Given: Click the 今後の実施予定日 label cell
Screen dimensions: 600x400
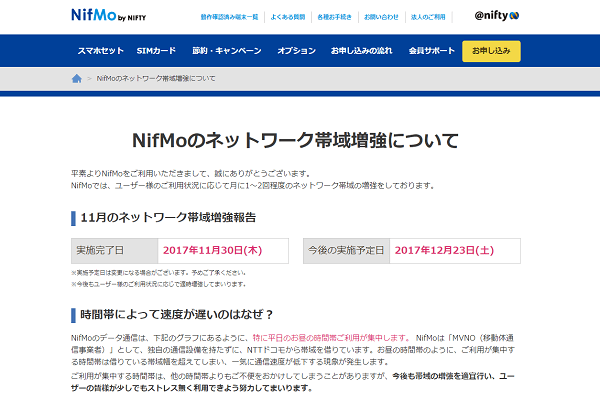Looking at the screenshot, I should [x=346, y=251].
